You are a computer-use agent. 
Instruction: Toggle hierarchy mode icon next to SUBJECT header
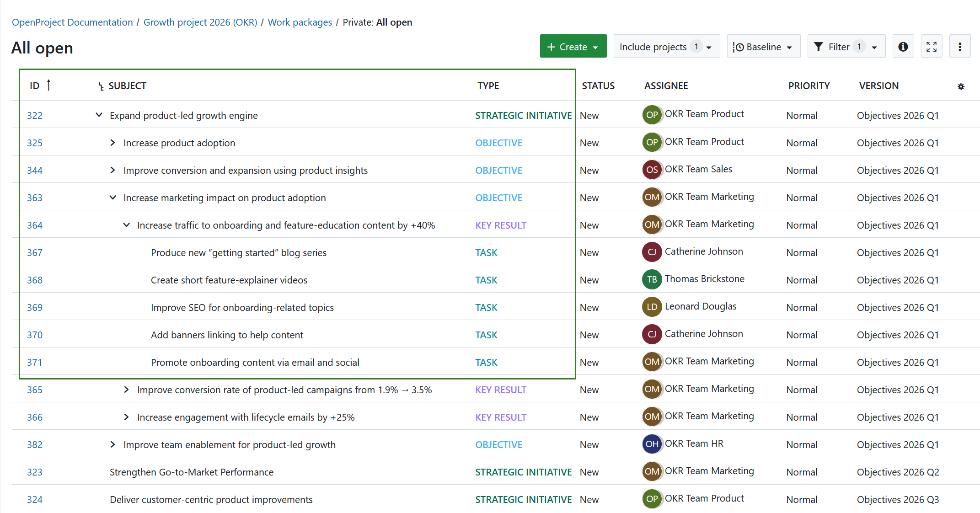tap(101, 86)
